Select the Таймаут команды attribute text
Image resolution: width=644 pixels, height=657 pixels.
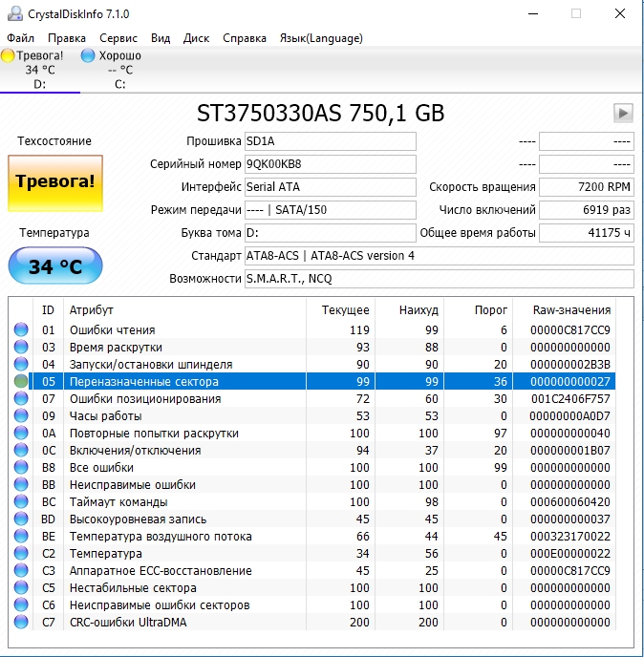point(118,502)
